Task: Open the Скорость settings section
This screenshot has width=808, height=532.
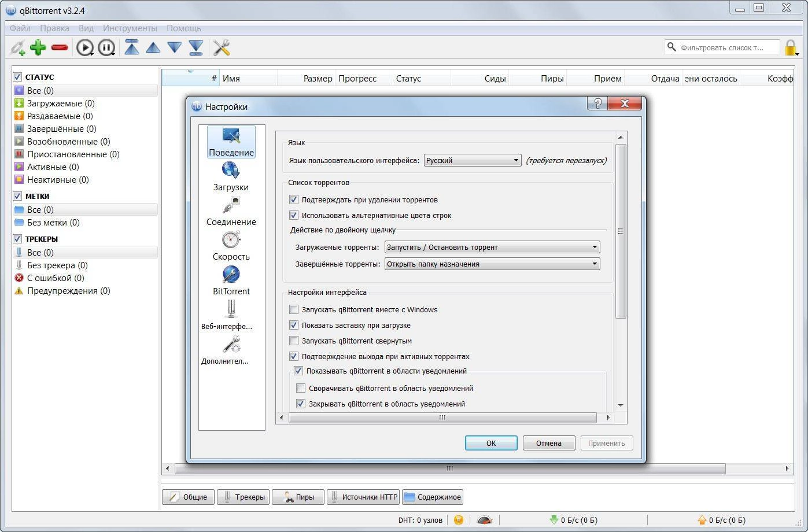Action: point(231,246)
